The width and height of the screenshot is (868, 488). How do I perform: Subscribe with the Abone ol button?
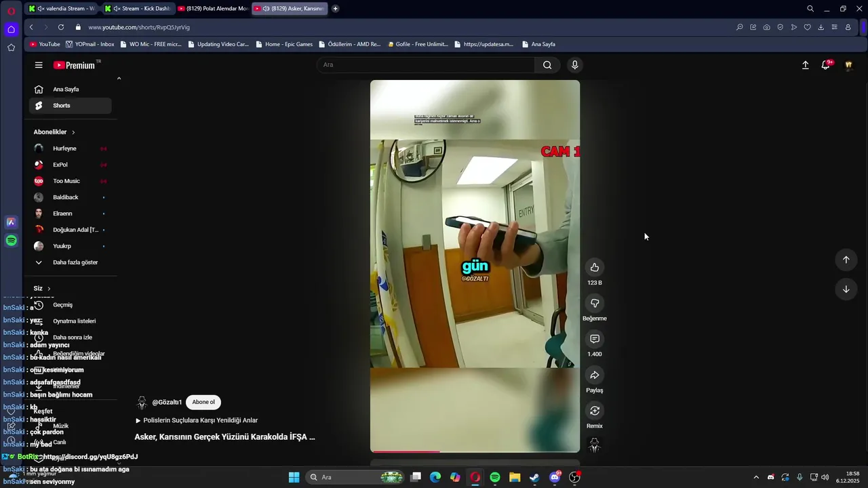coord(203,402)
